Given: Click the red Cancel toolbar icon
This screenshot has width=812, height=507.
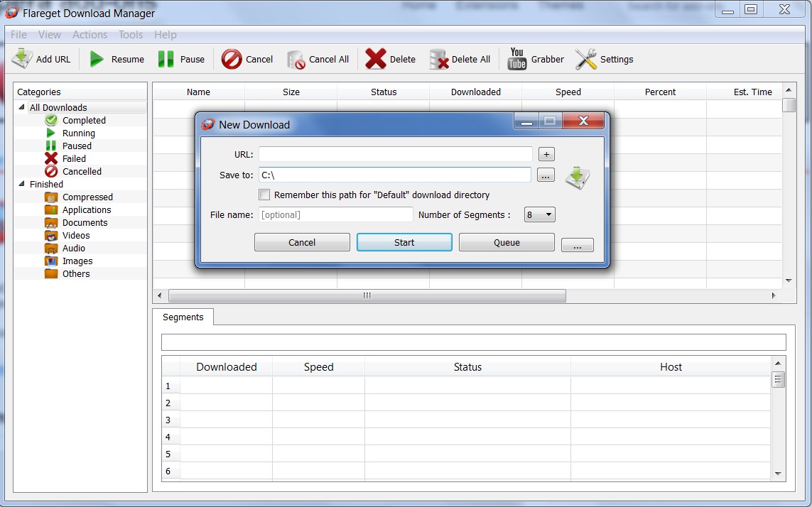Looking at the screenshot, I should pos(232,59).
